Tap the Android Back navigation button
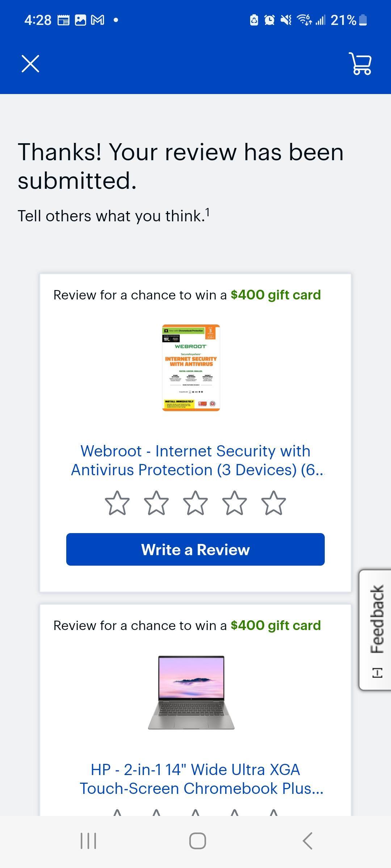 tap(307, 841)
